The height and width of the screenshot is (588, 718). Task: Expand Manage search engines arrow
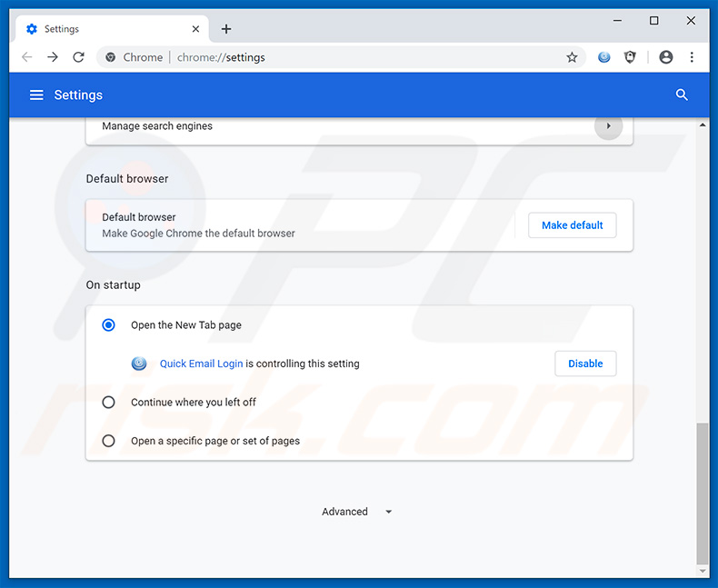click(608, 126)
